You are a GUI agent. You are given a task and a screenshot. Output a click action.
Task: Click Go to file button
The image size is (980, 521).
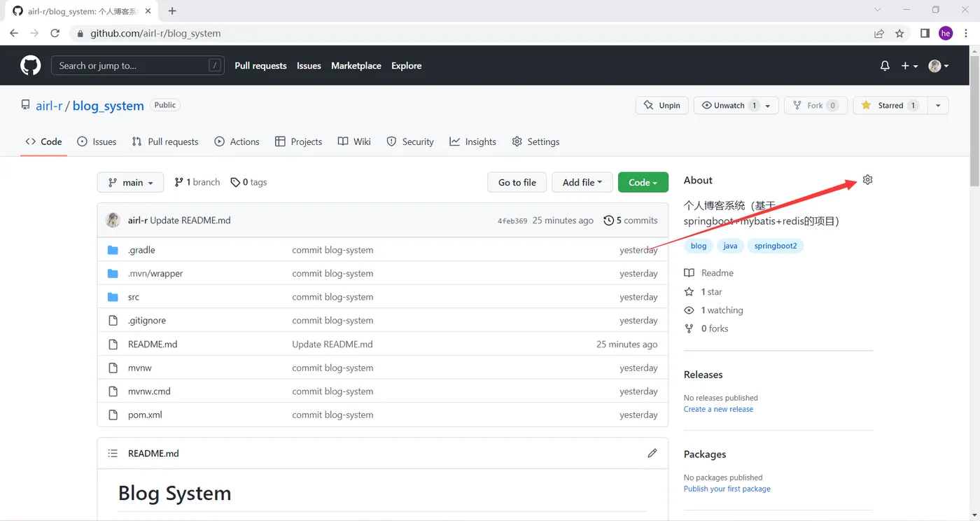(x=517, y=182)
